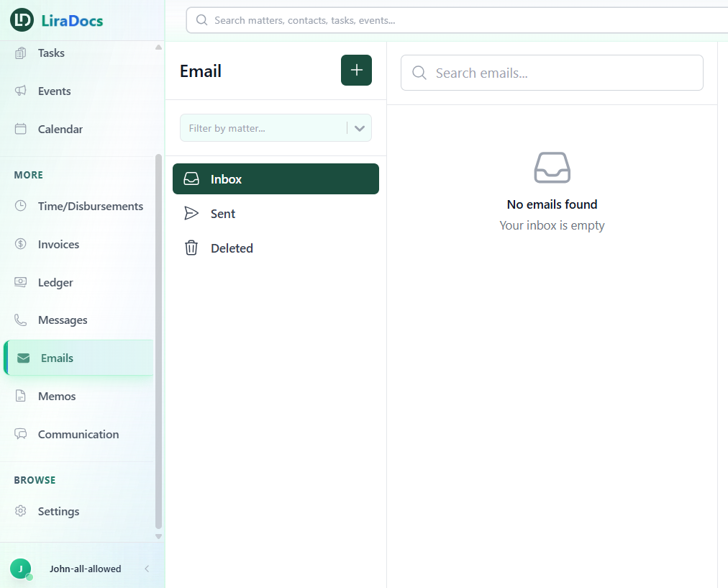Open the Ledger section
The height and width of the screenshot is (588, 728).
pyautogui.click(x=55, y=283)
